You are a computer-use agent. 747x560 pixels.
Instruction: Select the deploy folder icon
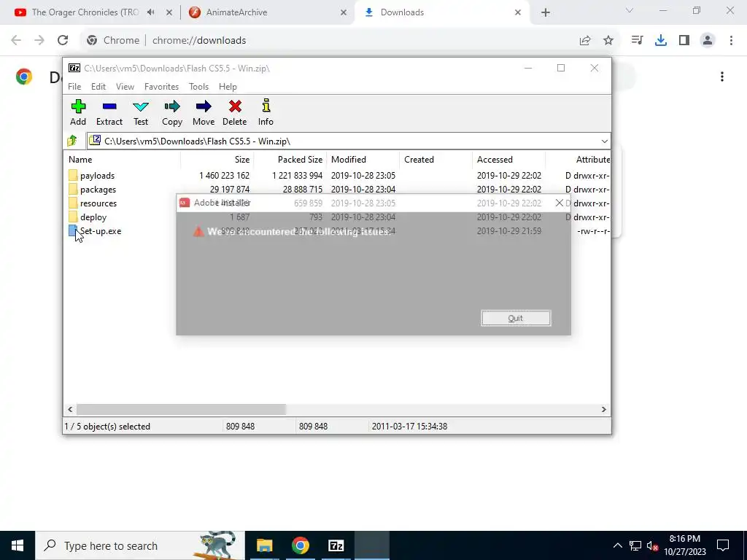click(x=73, y=217)
